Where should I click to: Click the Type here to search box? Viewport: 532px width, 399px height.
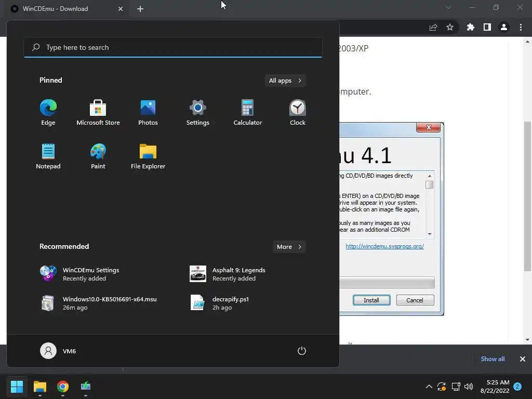click(x=173, y=47)
